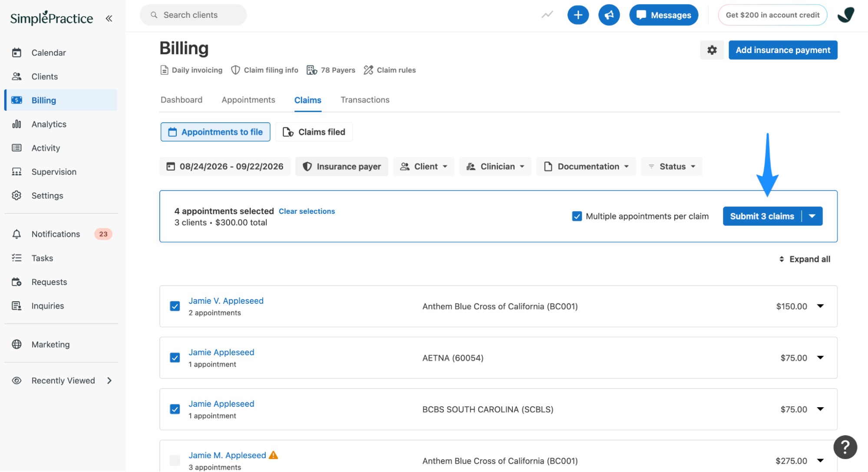This screenshot has height=472, width=868.
Task: Open the Insurance payer filter
Action: [x=342, y=166]
